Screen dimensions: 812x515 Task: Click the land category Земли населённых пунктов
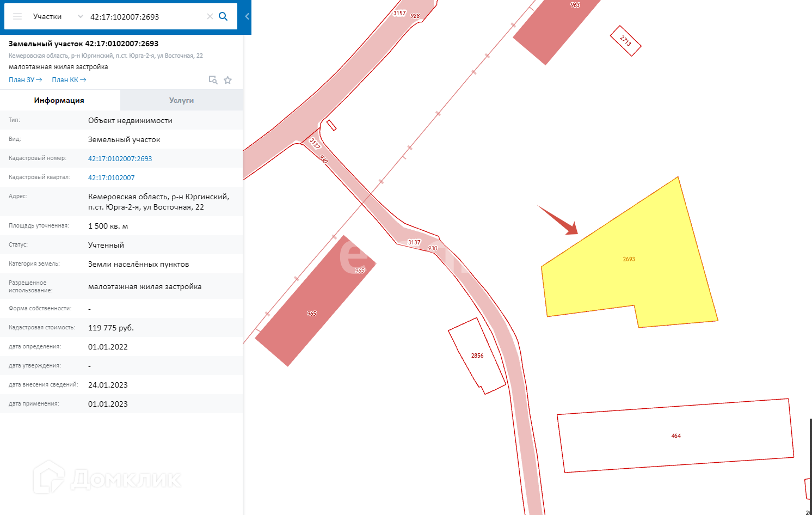click(139, 264)
